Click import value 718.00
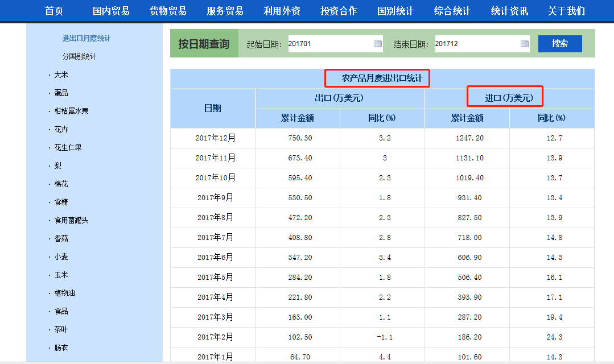This screenshot has width=614, height=364. click(469, 238)
